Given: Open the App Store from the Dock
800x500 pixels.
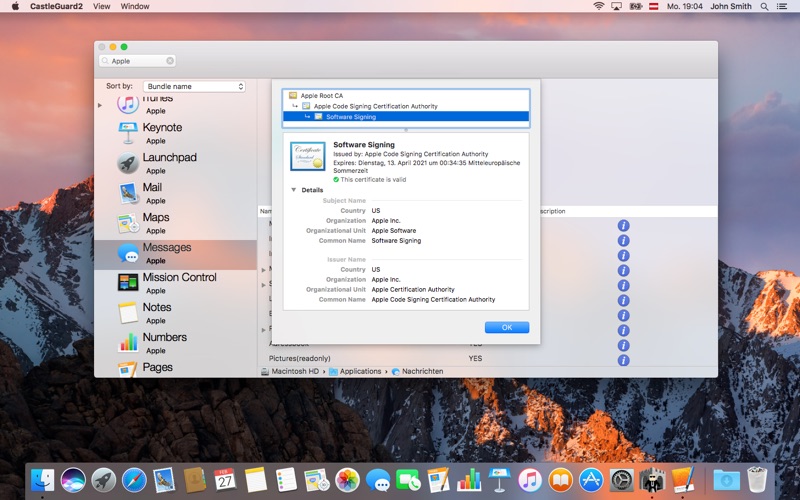Looking at the screenshot, I should click(x=591, y=480).
